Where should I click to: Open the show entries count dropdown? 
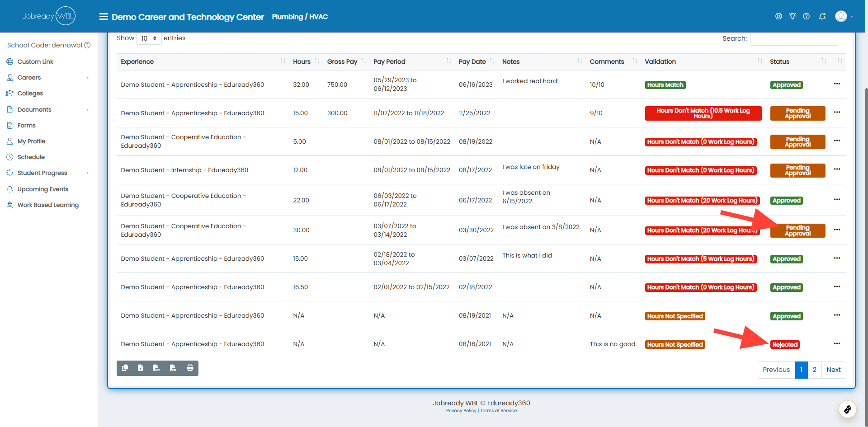149,38
